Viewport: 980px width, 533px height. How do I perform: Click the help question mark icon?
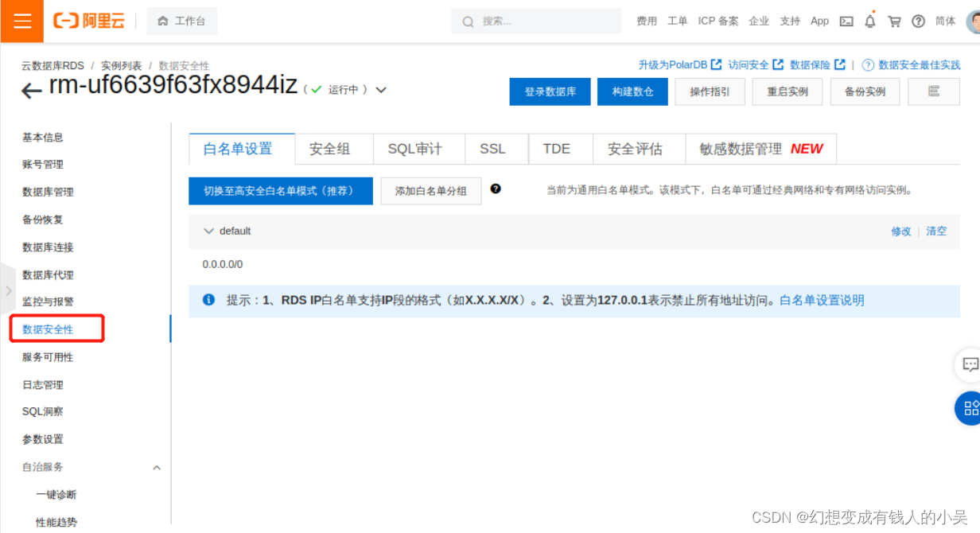pos(918,21)
